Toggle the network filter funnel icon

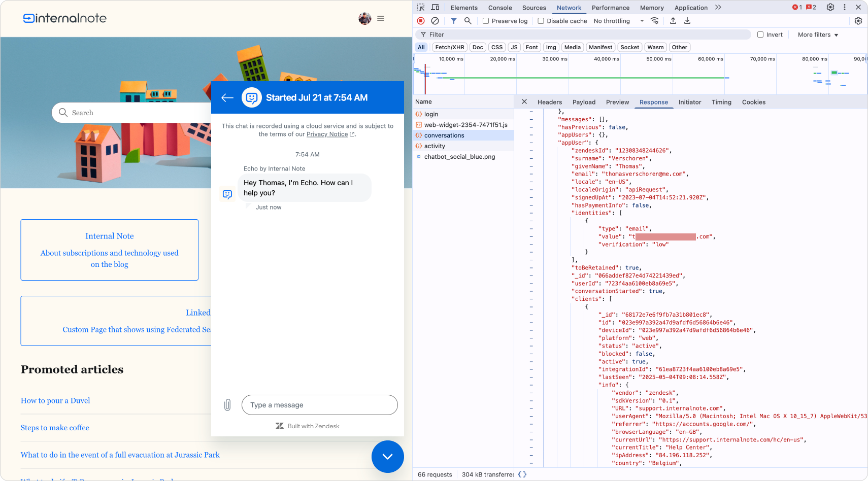point(454,21)
